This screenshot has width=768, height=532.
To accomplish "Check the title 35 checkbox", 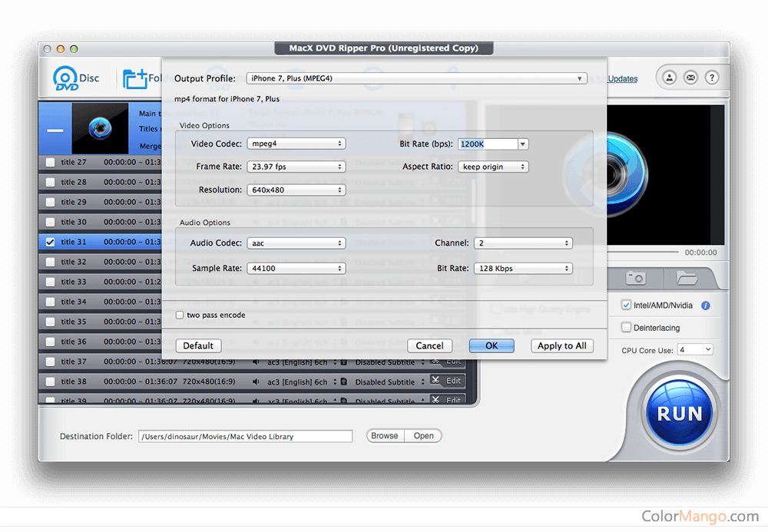I will pyautogui.click(x=50, y=322).
